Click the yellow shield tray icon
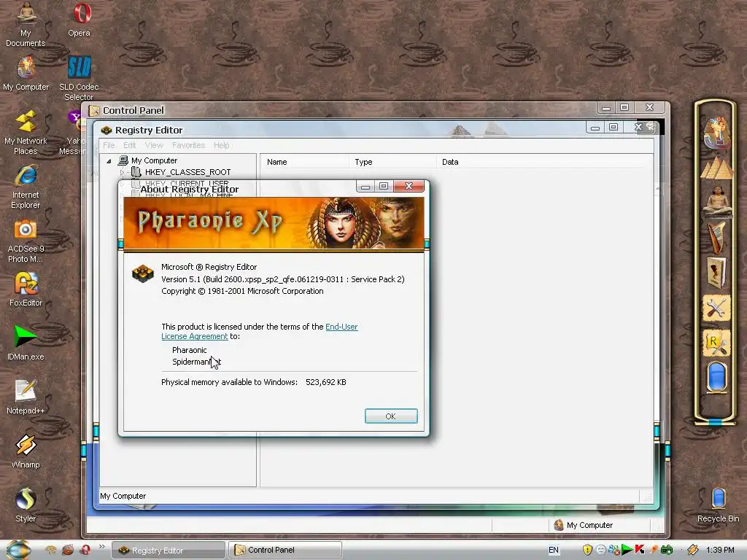The width and height of the screenshot is (747, 560). (587, 550)
